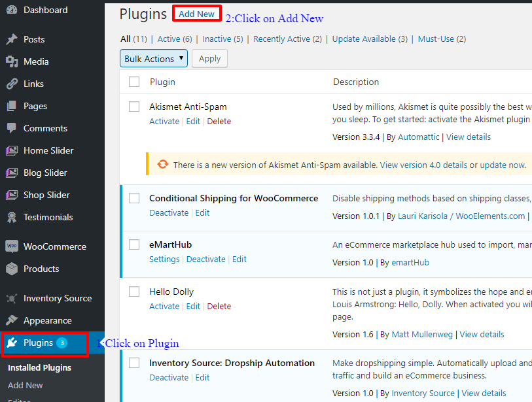
Task: Click the Dashboard gauge icon
Action: click(12, 10)
